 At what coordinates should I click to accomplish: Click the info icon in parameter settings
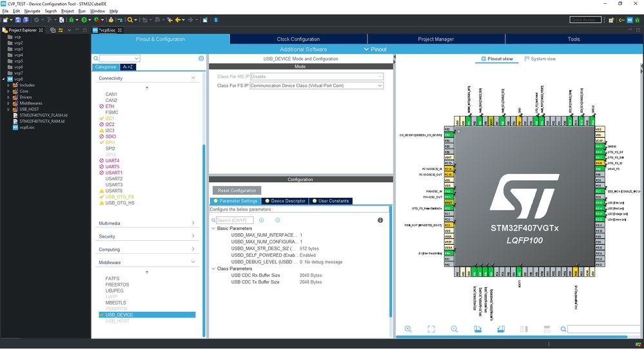(380, 220)
